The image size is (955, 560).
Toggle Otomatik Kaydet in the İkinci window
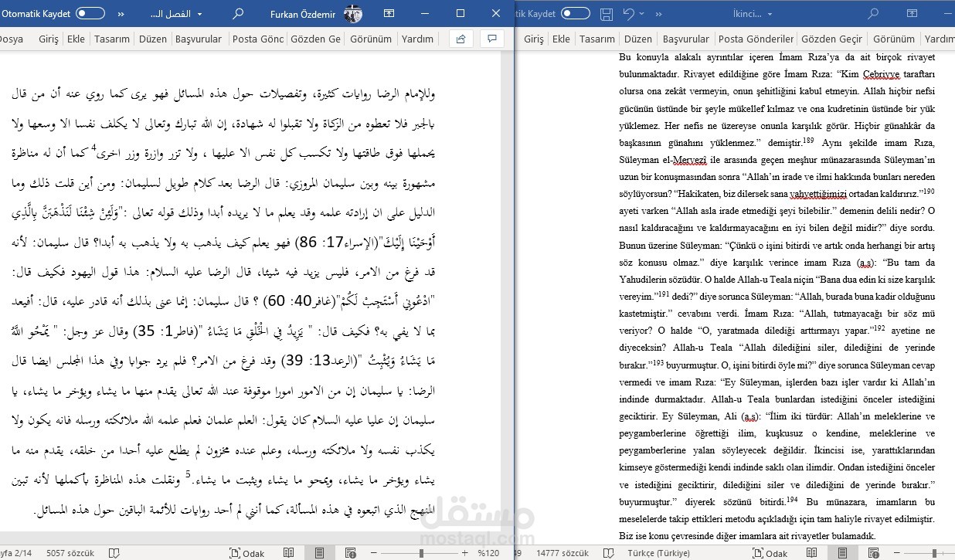(x=576, y=13)
